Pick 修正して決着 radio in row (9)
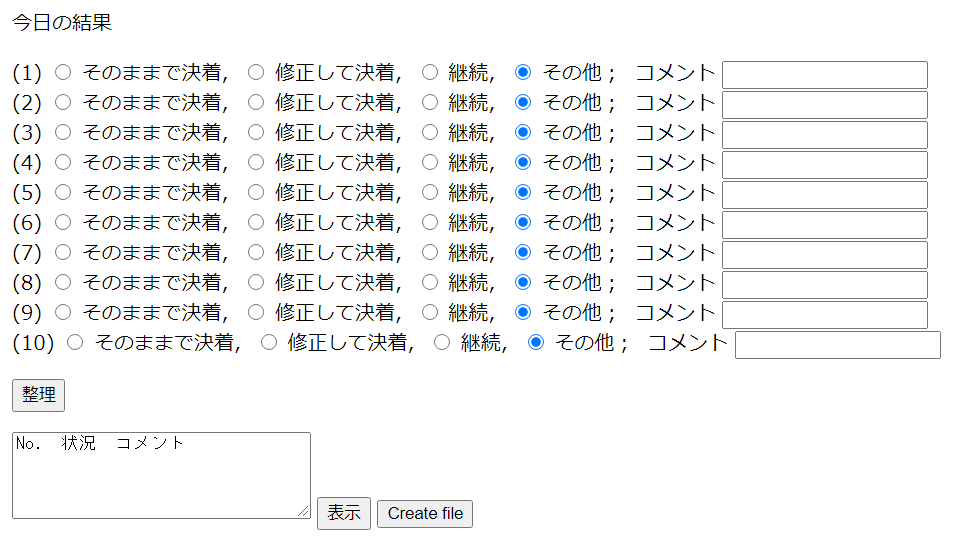This screenshot has height=543, width=959. pos(256,312)
